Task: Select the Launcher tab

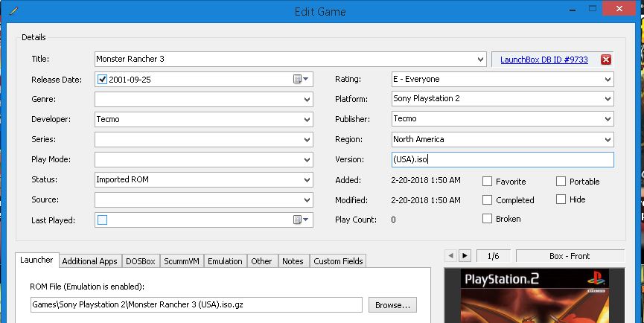Action: pyautogui.click(x=37, y=260)
